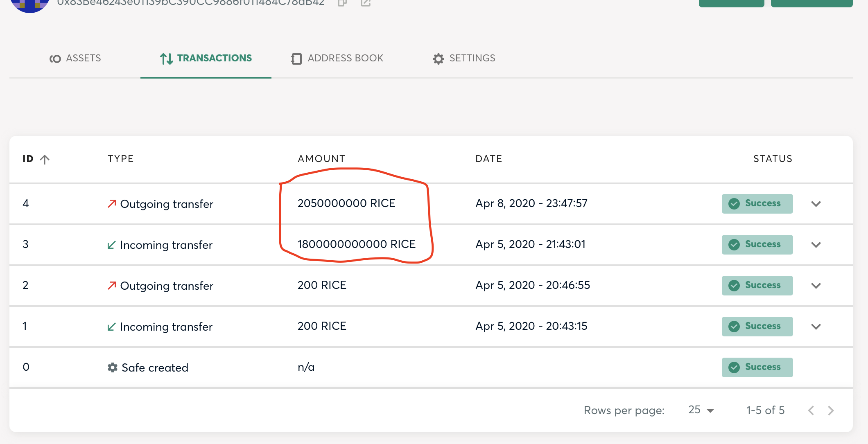
Task: Click the Safe created gear icon
Action: 113,367
